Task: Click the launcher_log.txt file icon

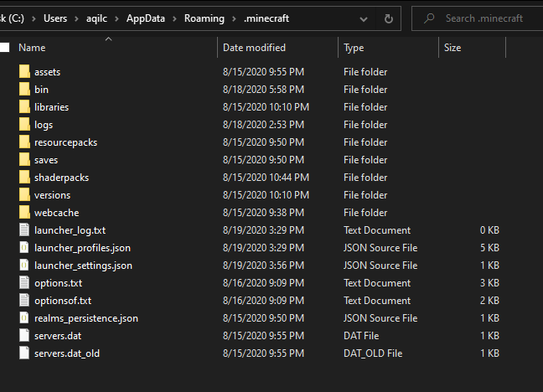Action: (x=24, y=230)
